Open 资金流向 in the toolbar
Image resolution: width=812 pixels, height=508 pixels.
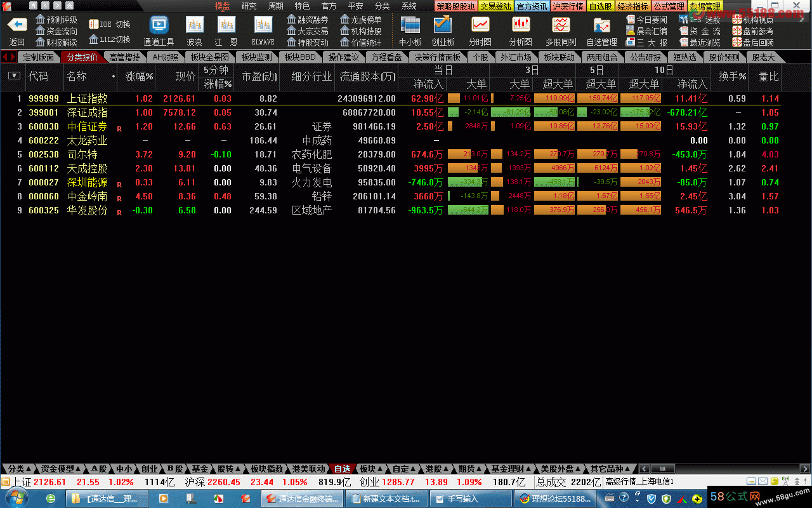point(57,31)
